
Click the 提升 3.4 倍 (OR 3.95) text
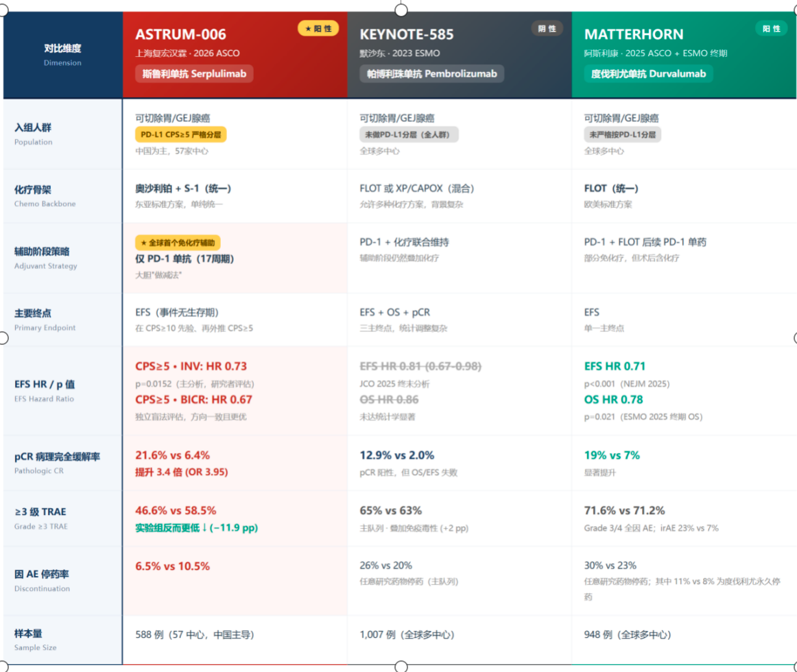pyautogui.click(x=182, y=472)
